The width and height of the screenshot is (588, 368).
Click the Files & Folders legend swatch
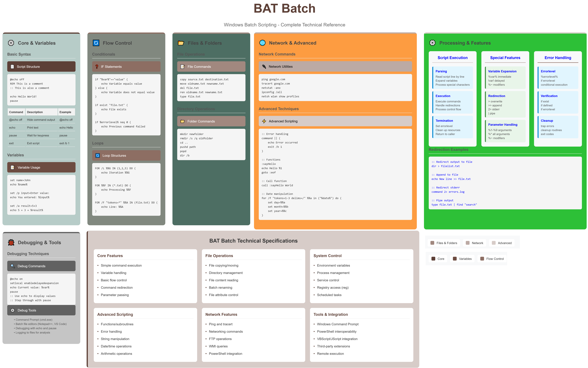point(432,243)
